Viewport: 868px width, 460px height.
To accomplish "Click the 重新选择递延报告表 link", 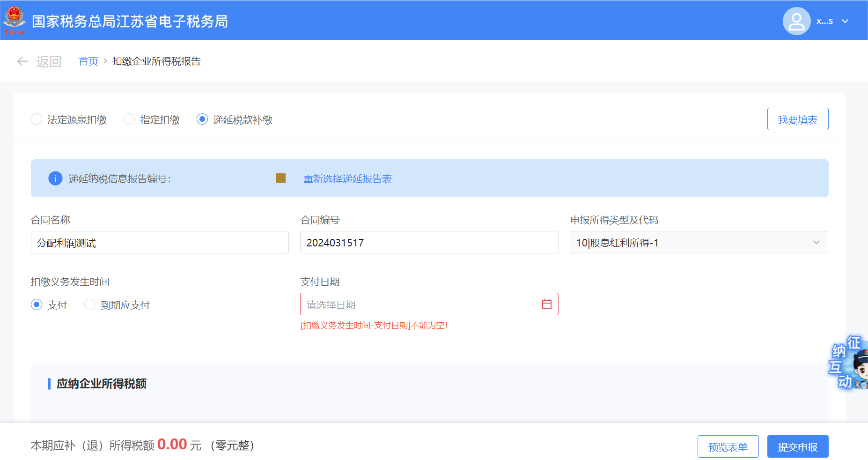I will 347,179.
